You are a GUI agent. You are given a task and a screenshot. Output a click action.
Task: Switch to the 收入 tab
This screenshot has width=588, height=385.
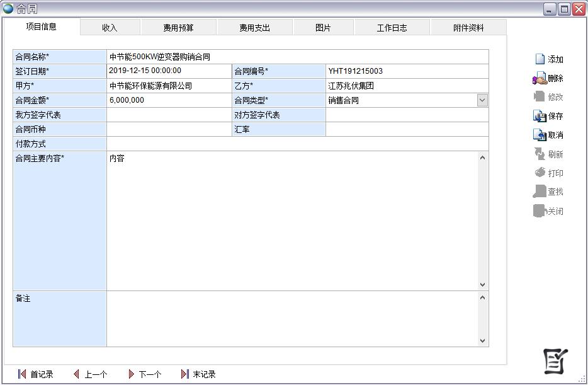pos(110,28)
